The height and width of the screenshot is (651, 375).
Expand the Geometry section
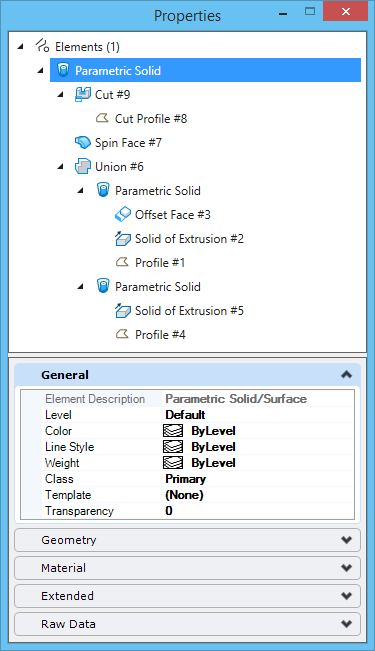point(187,540)
